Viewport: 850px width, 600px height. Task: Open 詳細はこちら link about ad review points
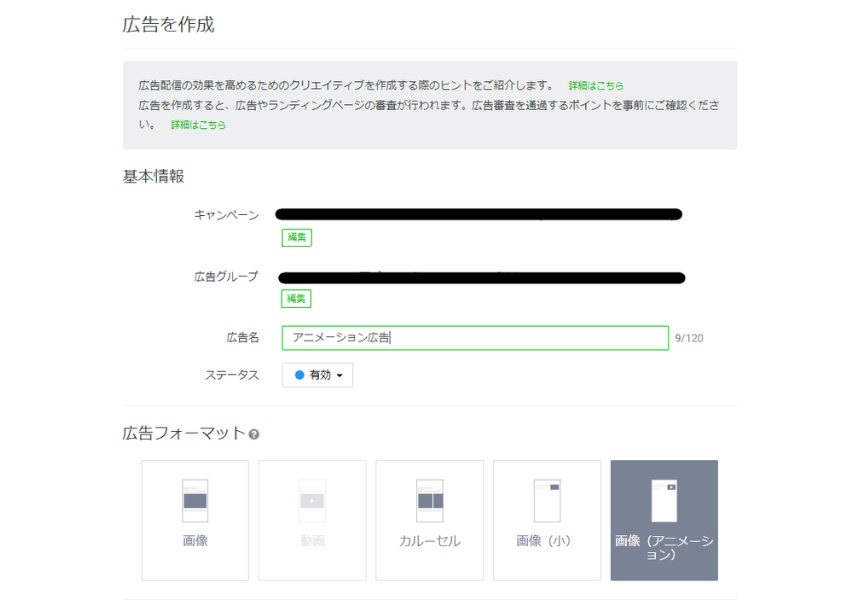(198, 125)
